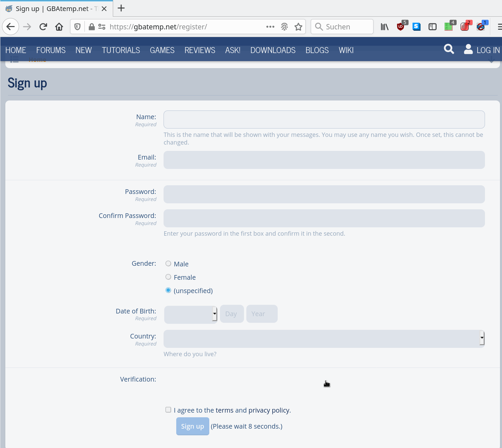The height and width of the screenshot is (448, 502).
Task: Open a new browser tab
Action: 121,8
